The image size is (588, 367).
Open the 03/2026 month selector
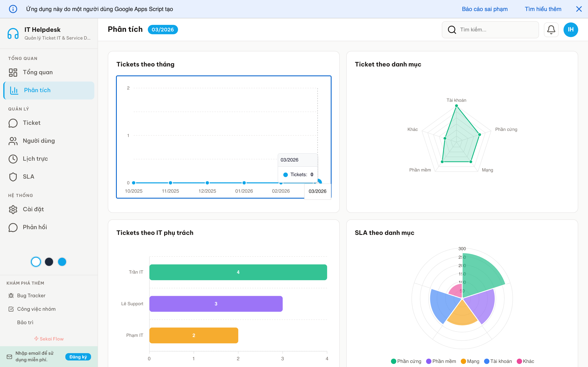click(x=163, y=29)
